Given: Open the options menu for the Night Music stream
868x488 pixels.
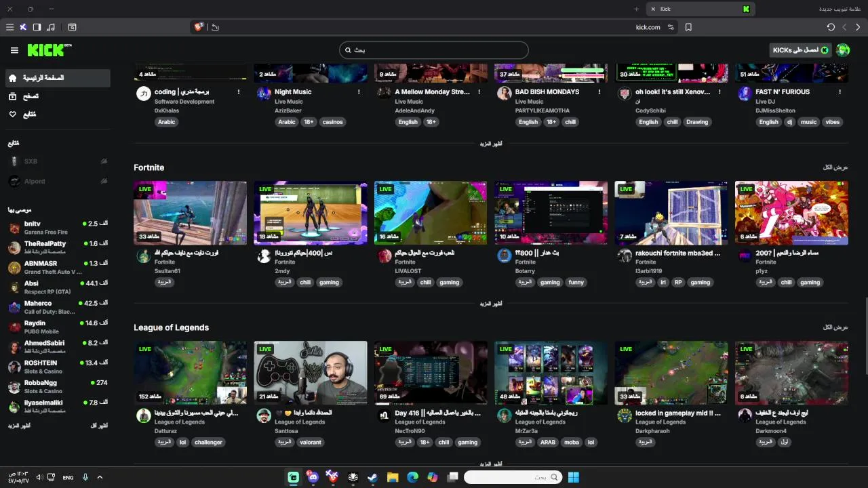Looking at the screenshot, I should (x=359, y=92).
